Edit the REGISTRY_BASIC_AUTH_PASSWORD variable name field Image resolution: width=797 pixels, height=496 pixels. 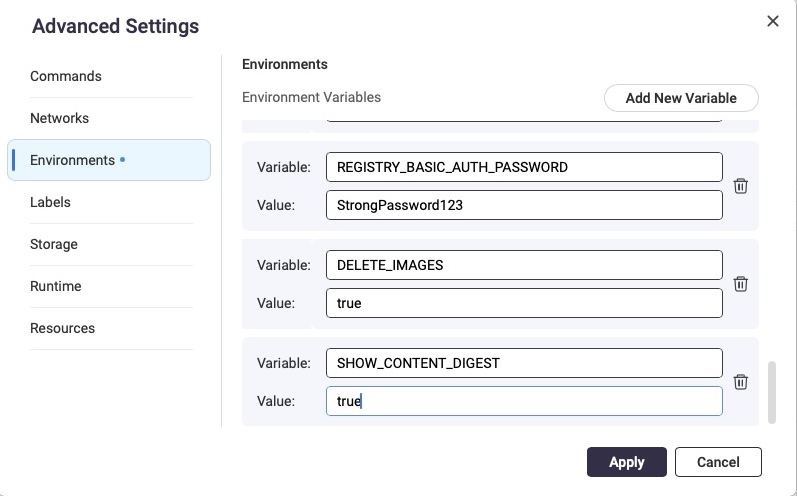(524, 167)
